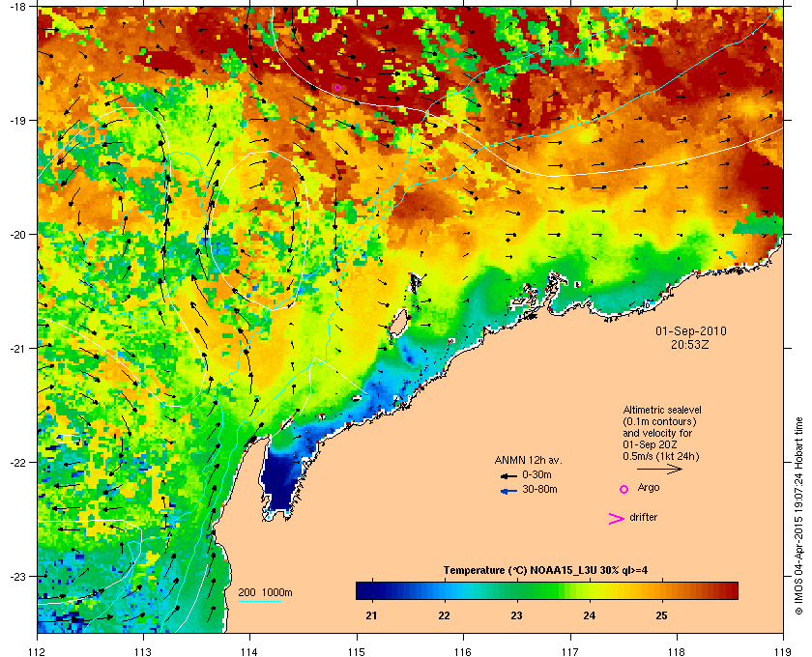Click colorbar tick label 22
Screen dimensions: 812x657
click(x=444, y=615)
